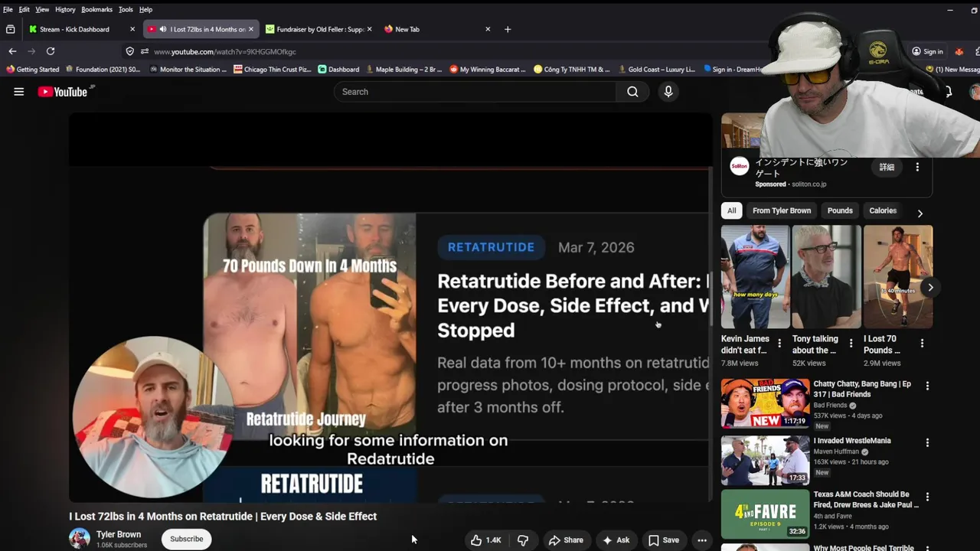Open options for Tony talking Short
The width and height of the screenshot is (980, 551).
pos(851,344)
